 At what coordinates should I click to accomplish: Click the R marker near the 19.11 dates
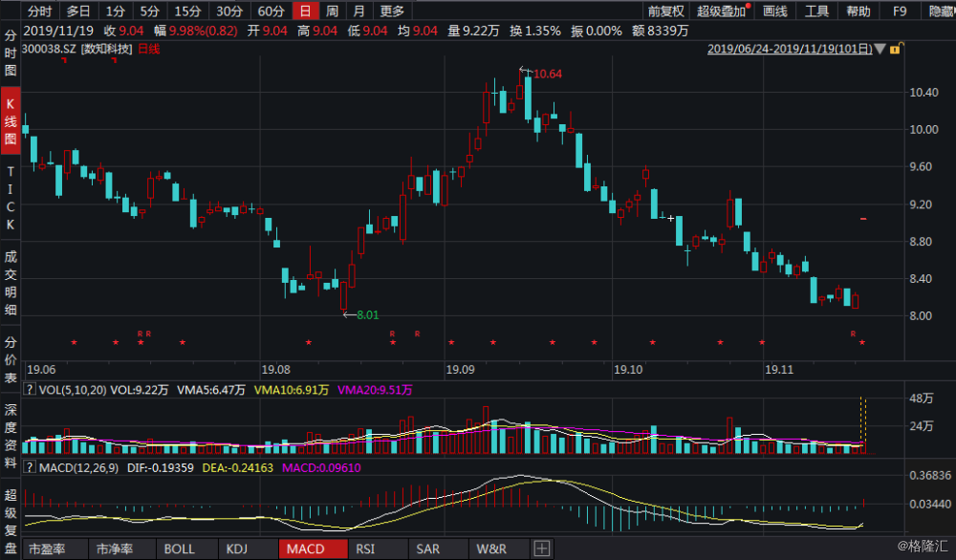click(853, 334)
